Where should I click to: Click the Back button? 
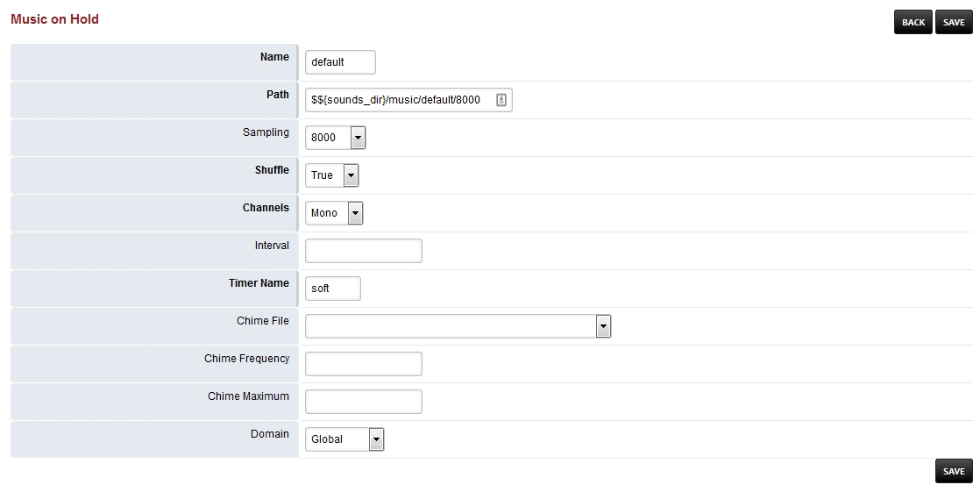click(913, 23)
